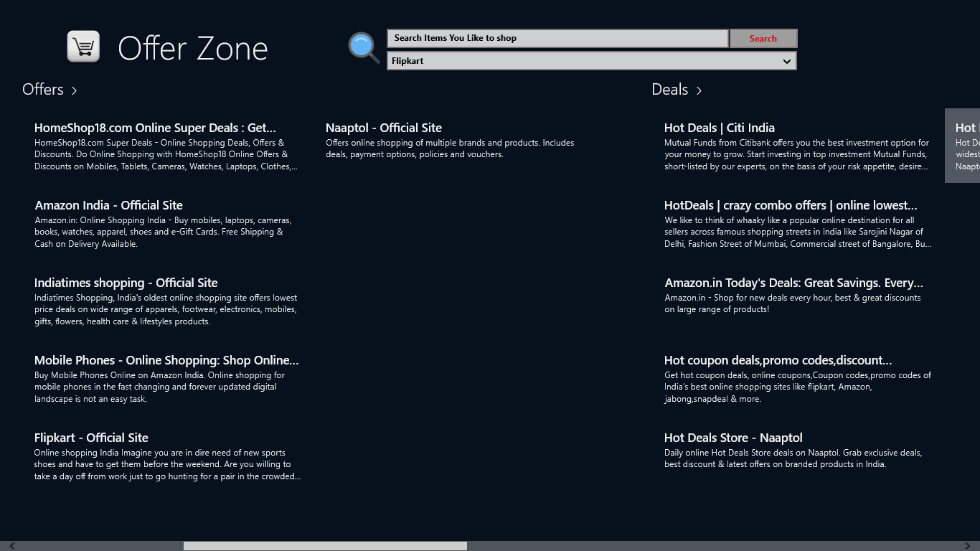Open the Flipkart store dropdown

592,61
